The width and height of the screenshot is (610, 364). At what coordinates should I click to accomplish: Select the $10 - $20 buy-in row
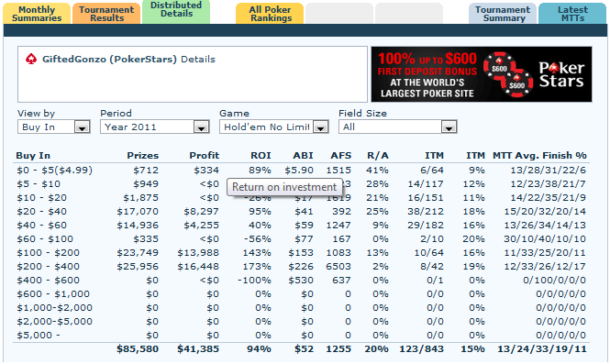pos(301,197)
